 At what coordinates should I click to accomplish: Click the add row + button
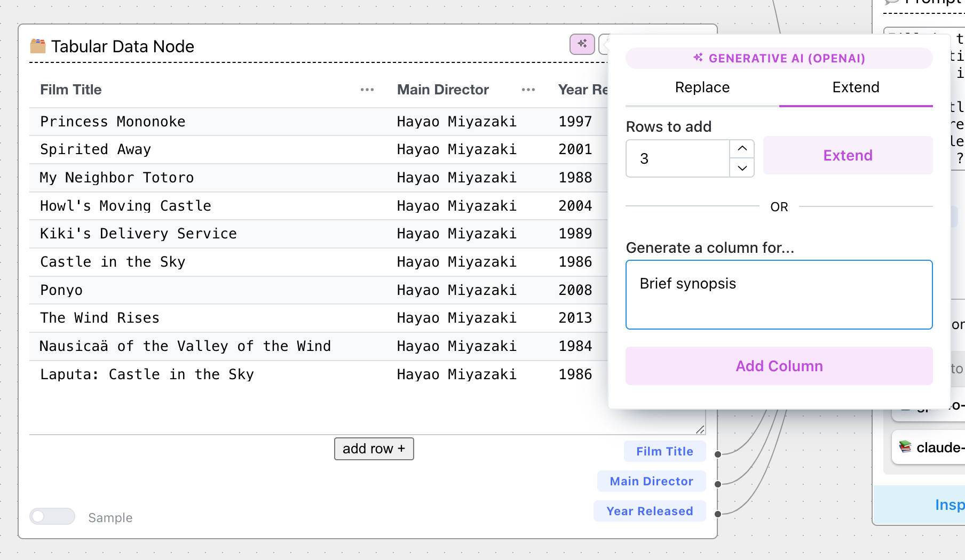coord(374,449)
